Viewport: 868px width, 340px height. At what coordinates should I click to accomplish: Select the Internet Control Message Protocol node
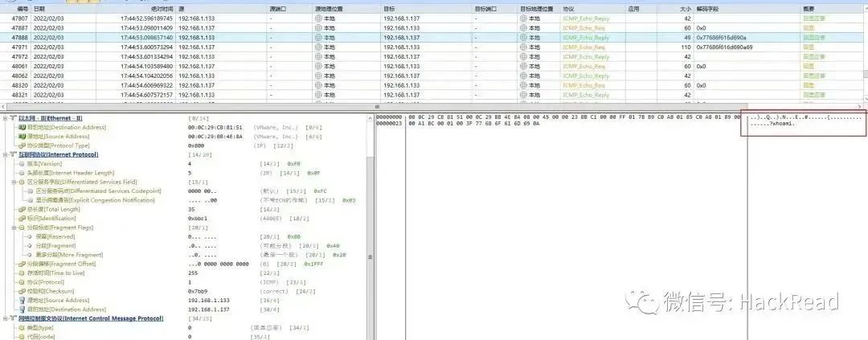tap(91, 318)
